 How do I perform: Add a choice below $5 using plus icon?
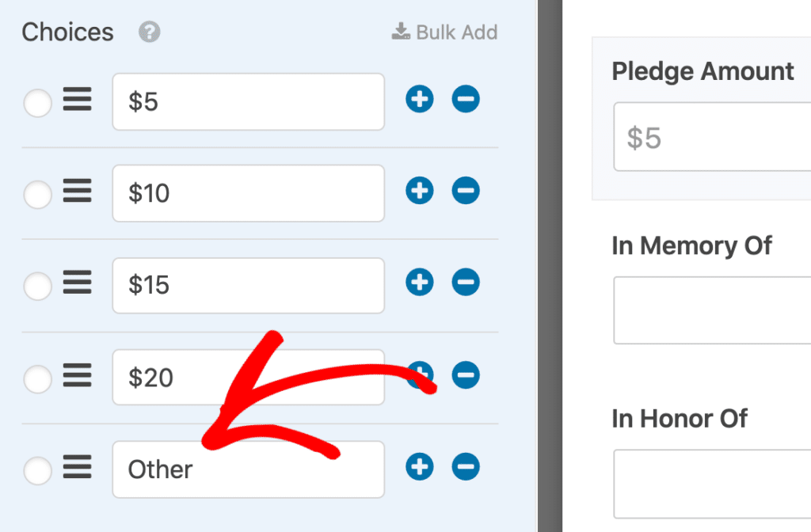tap(419, 99)
